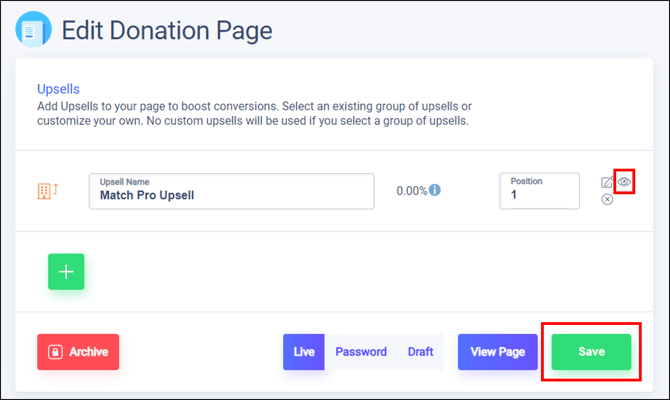The width and height of the screenshot is (670, 400).
Task: Click the Upsells section heading
Action: pyautogui.click(x=58, y=89)
